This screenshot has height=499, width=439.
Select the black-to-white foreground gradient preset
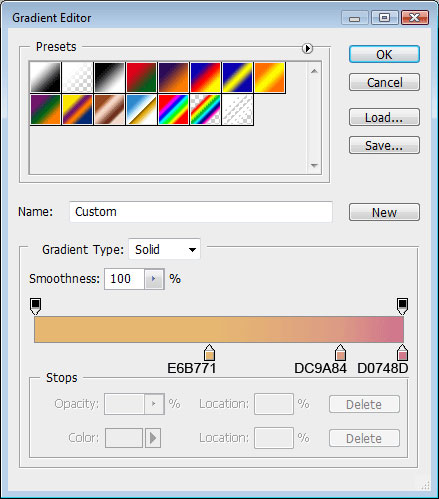[45, 77]
